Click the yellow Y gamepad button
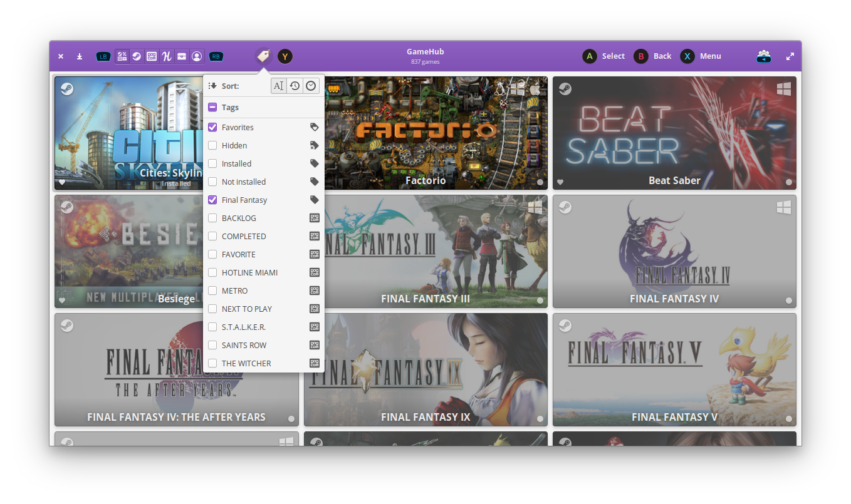 [x=285, y=56]
